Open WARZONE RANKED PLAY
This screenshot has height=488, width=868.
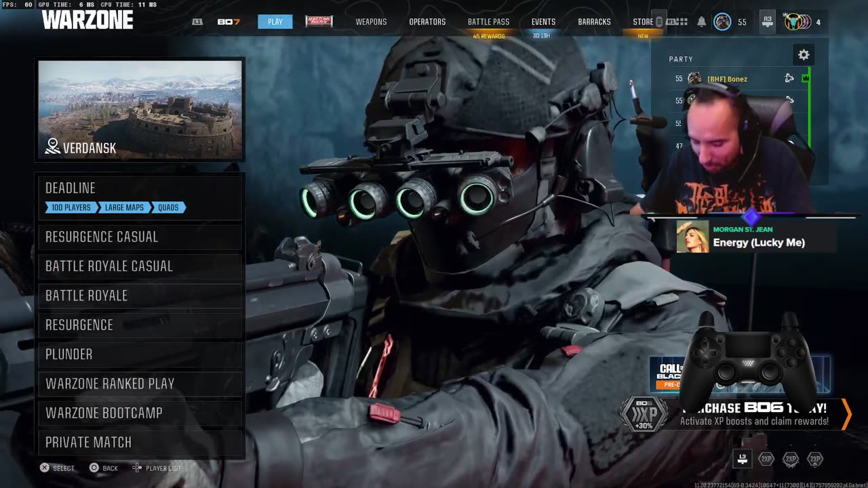[x=140, y=384]
